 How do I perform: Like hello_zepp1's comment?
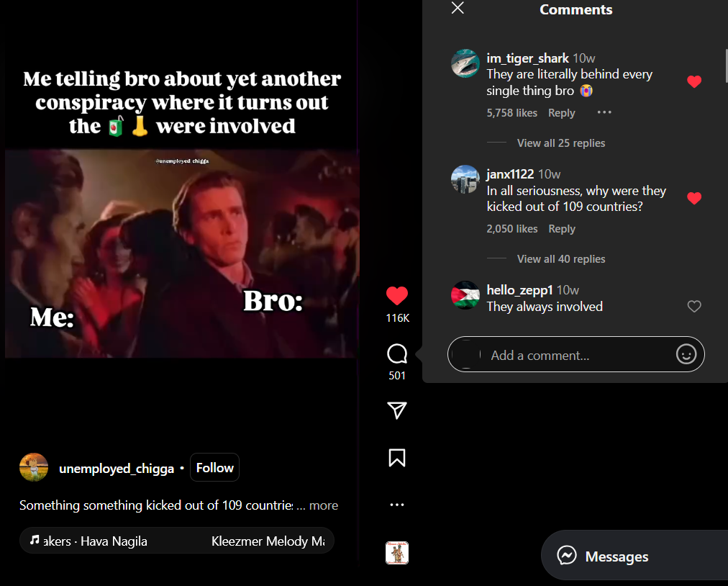(x=694, y=306)
